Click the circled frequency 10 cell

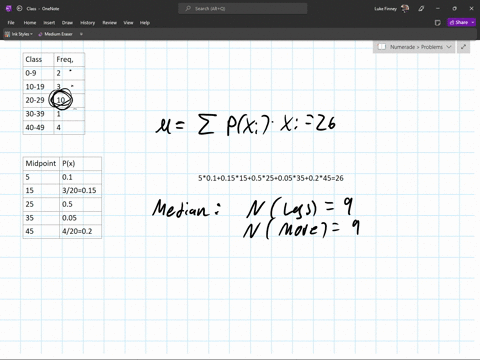coord(69,100)
